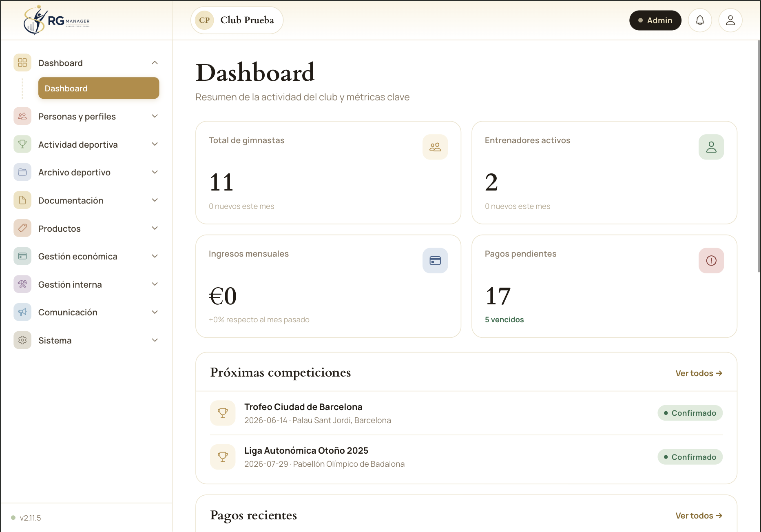The height and width of the screenshot is (532, 761).
Task: Click the Gestión interna tools icon
Action: (x=22, y=284)
